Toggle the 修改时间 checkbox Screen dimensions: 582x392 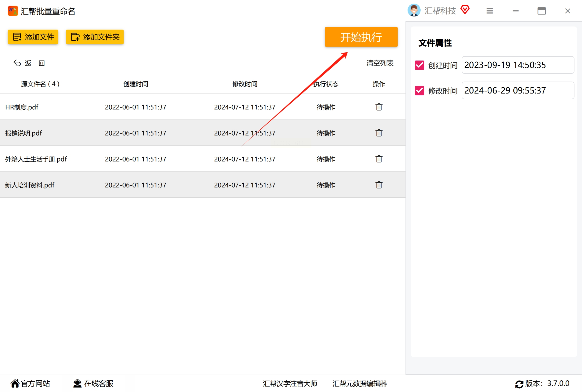[419, 91]
